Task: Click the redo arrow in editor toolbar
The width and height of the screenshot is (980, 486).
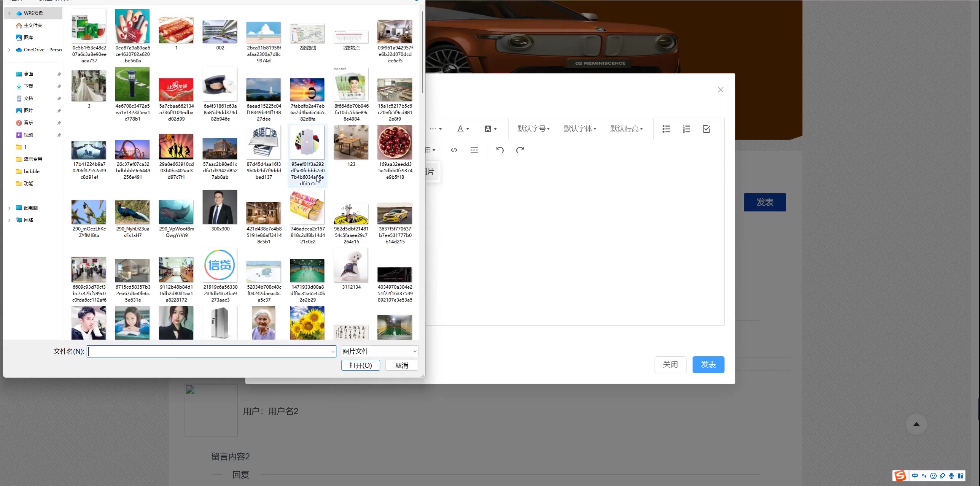Action: (x=520, y=150)
